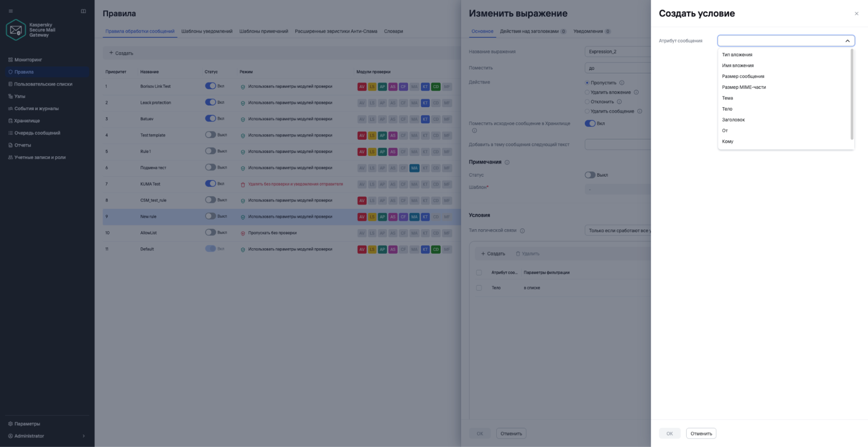The width and height of the screenshot is (868, 447).
Task: Click the dropdown list scrollbar
Action: (x=851, y=94)
